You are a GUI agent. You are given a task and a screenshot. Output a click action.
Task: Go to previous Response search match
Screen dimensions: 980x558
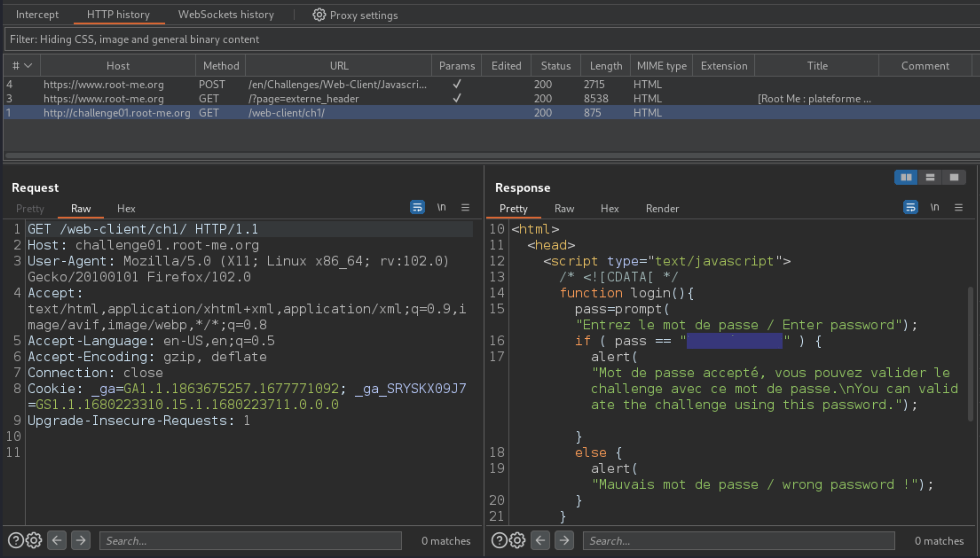point(540,540)
